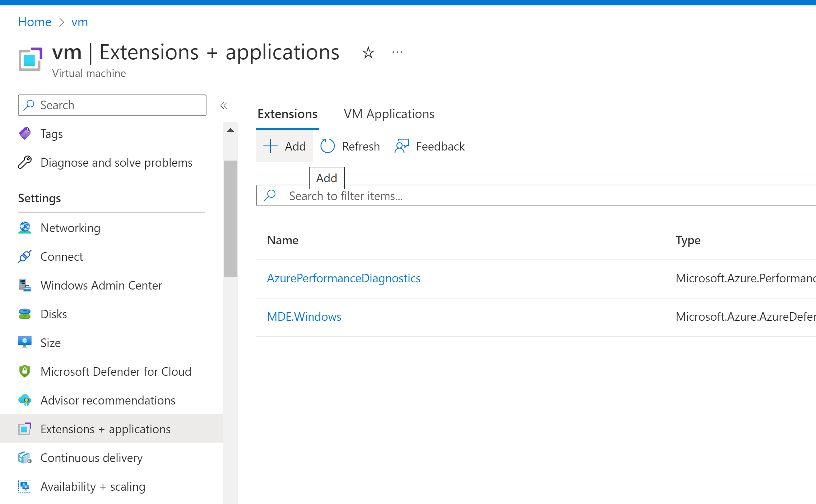This screenshot has height=504, width=816.
Task: Switch to the VM Applications tab
Action: click(389, 114)
